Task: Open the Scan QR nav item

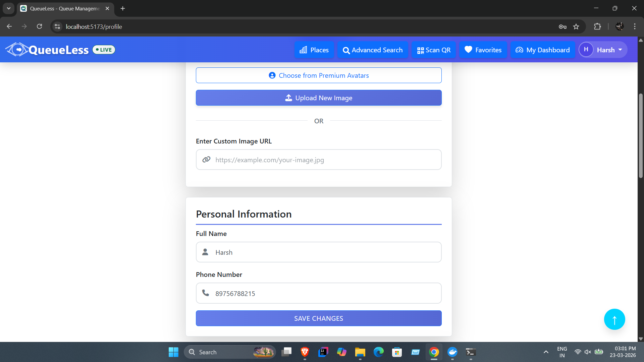Action: (x=434, y=50)
